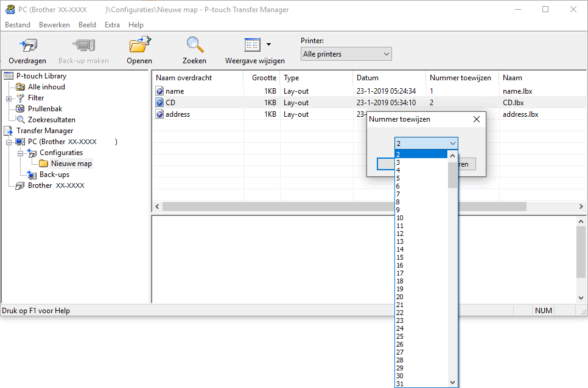Screen dimensions: 588x388
Task: Click the icon of the name layout
Action: coord(159,91)
